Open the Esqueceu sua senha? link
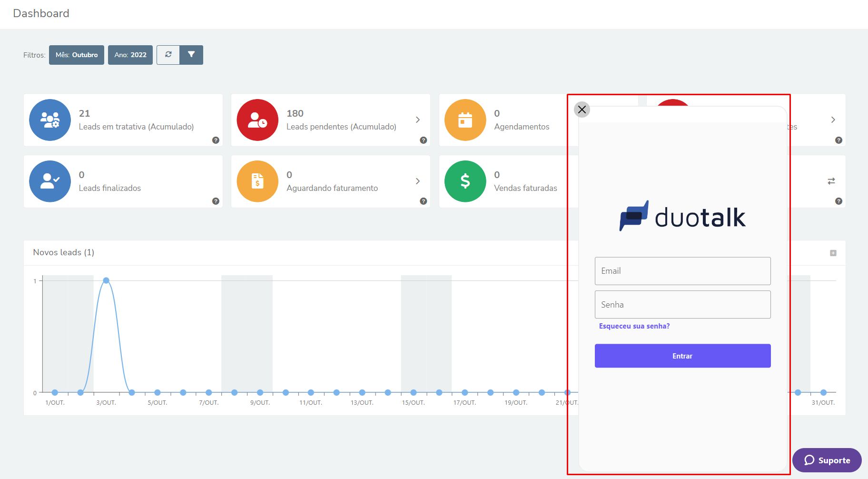Viewport: 868px width, 479px height. pyautogui.click(x=634, y=326)
